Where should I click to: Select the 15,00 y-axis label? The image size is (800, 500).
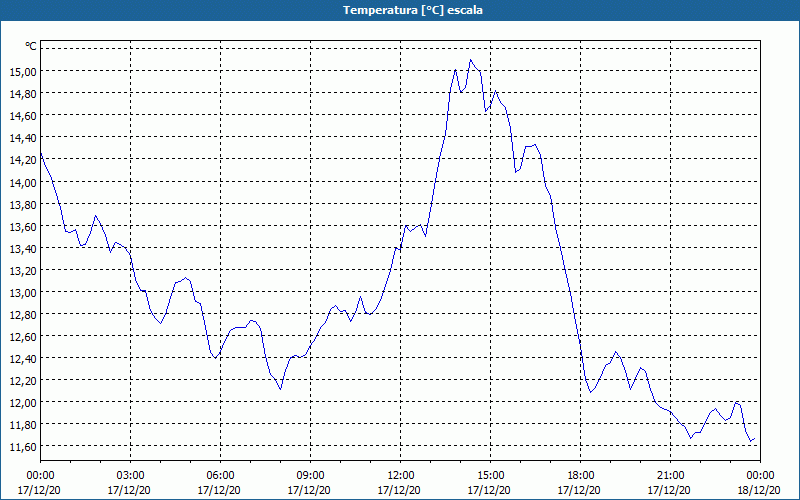23,71
